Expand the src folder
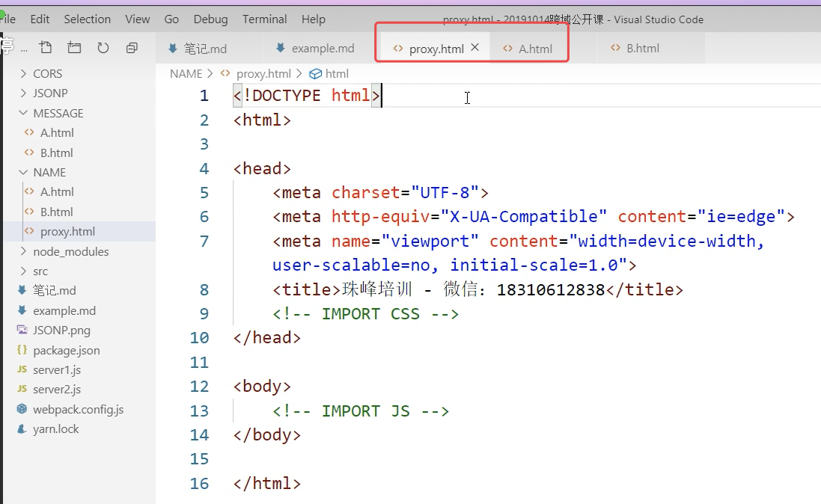821x504 pixels. click(x=79, y=271)
